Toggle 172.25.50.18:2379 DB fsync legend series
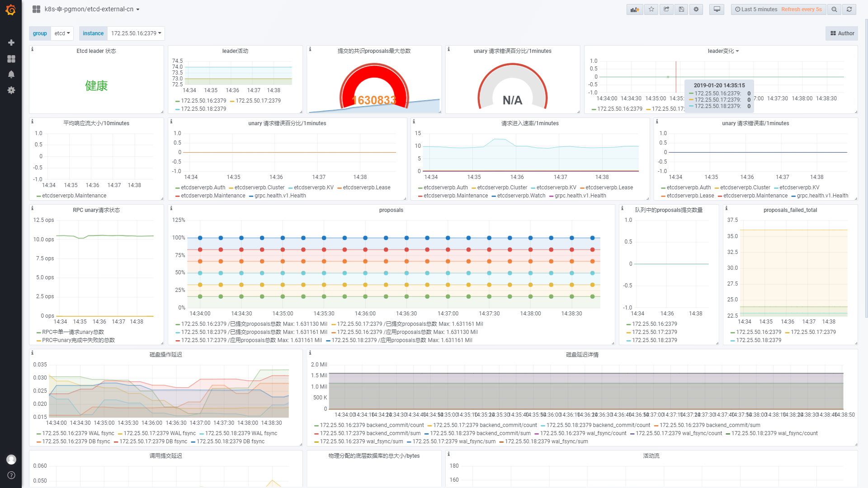Image resolution: width=868 pixels, height=488 pixels. (230, 441)
